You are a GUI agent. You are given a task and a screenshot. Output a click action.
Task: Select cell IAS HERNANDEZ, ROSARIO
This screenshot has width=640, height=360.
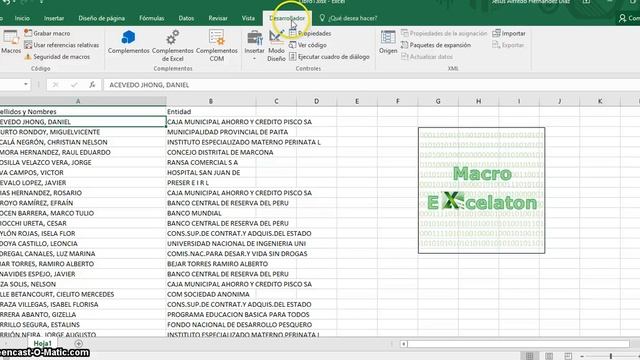pos(83,193)
